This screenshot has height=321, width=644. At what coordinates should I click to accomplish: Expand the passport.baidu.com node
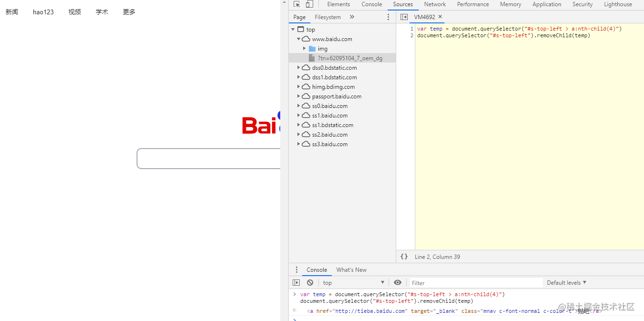pos(299,96)
